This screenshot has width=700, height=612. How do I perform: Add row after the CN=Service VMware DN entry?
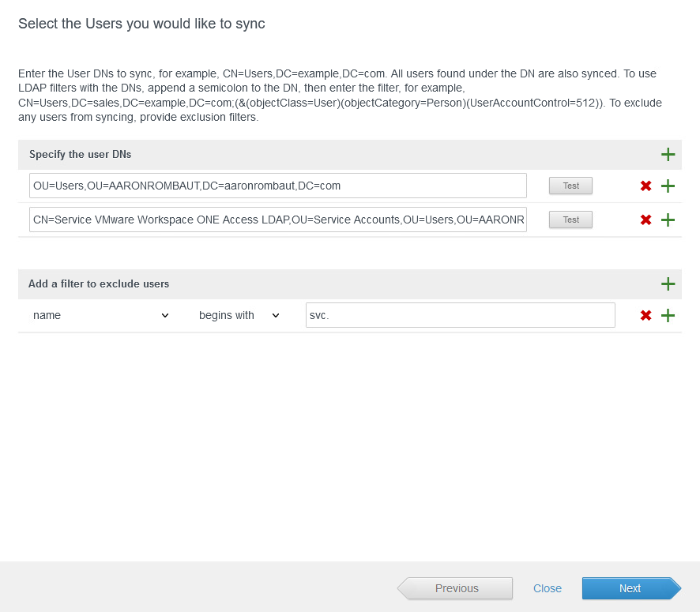coord(668,220)
